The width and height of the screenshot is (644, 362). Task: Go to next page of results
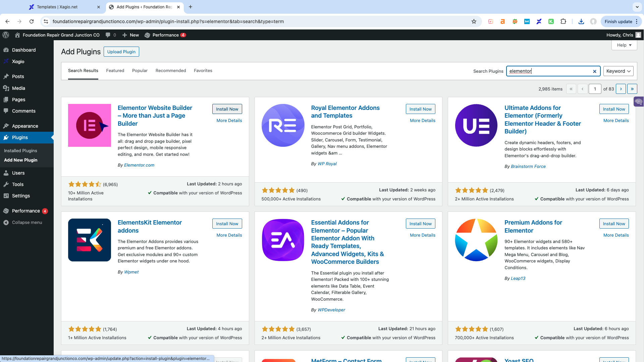(x=621, y=89)
